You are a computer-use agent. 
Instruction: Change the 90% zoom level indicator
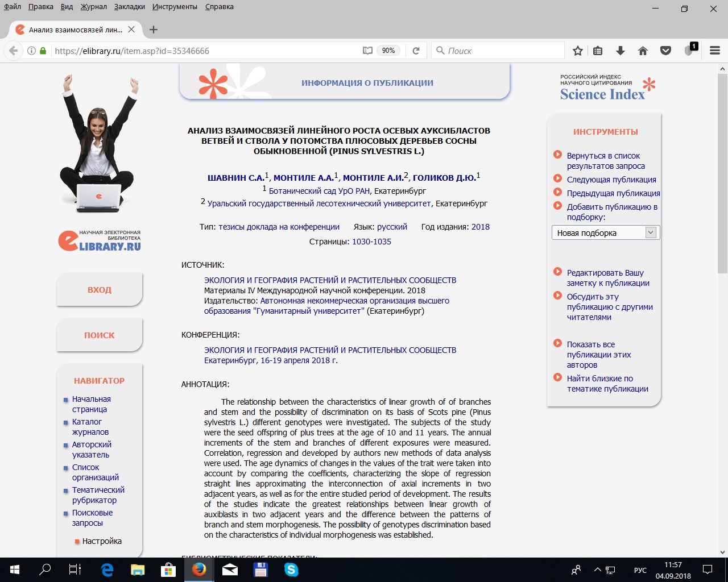[388, 51]
